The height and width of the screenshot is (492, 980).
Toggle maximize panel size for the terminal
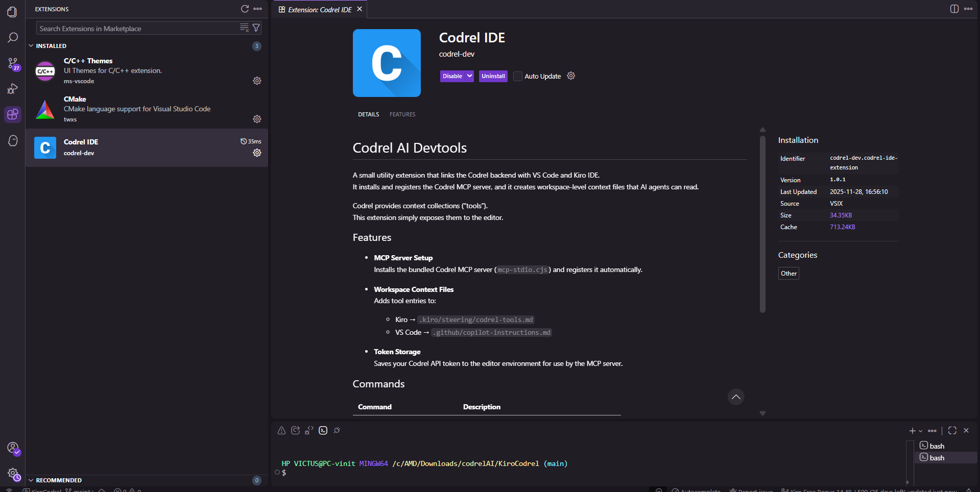point(951,430)
